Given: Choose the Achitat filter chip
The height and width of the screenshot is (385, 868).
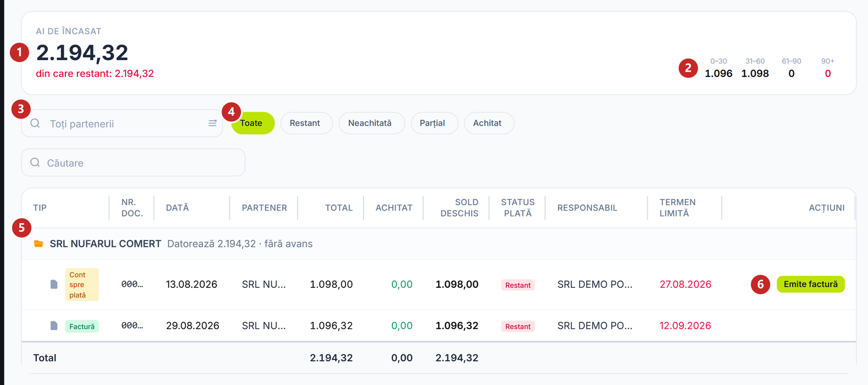Looking at the screenshot, I should (x=488, y=123).
